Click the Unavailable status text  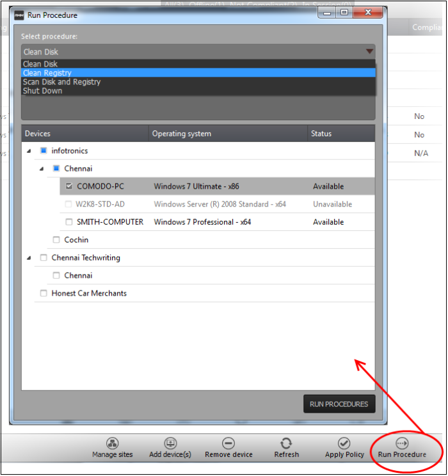(333, 204)
